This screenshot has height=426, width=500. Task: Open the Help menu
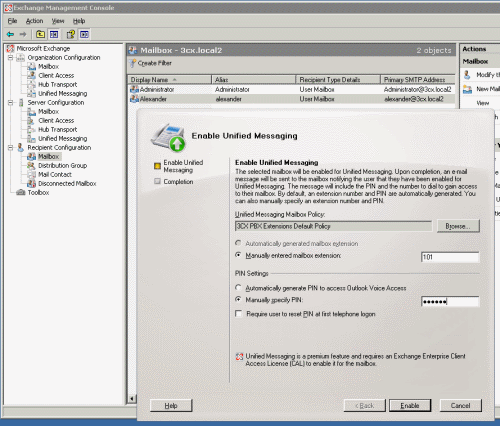coord(79,21)
